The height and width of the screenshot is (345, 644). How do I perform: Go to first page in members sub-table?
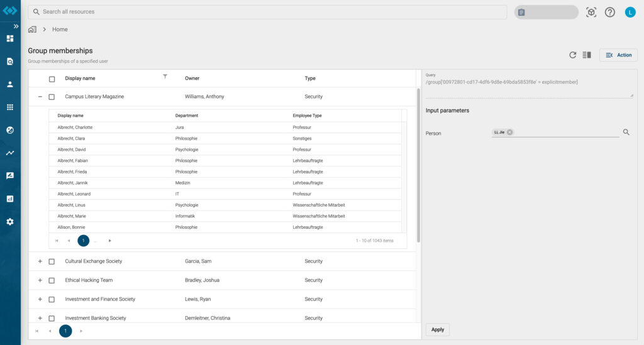(x=57, y=241)
